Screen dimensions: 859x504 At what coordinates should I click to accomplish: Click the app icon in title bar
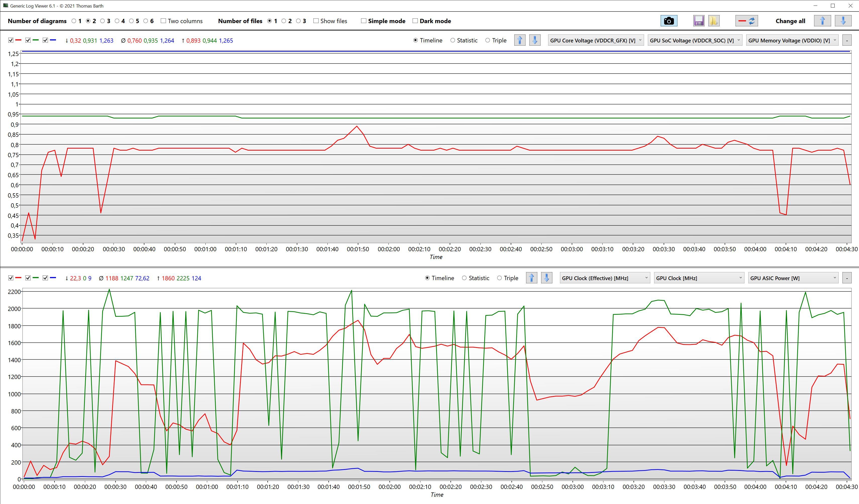point(6,6)
